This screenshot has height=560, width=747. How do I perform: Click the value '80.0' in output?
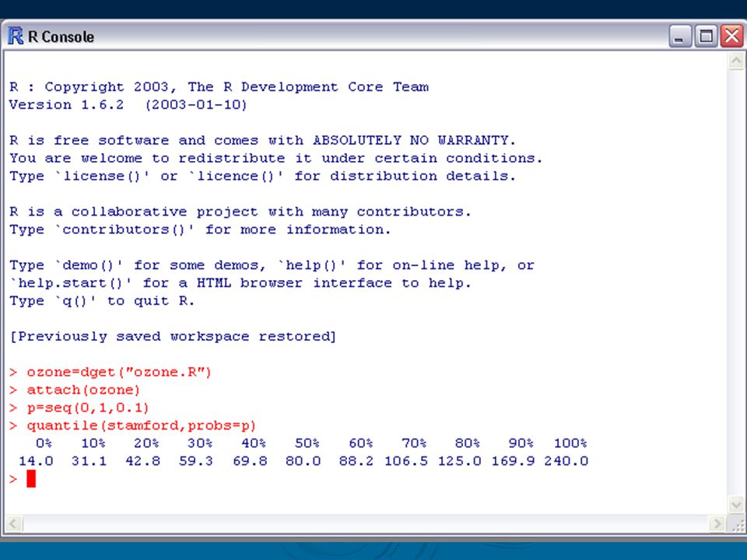[303, 461]
